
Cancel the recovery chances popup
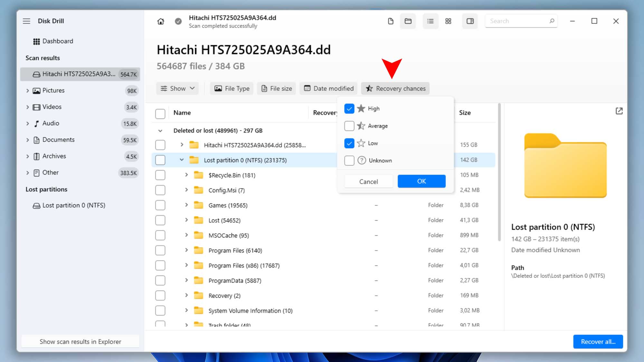(368, 181)
